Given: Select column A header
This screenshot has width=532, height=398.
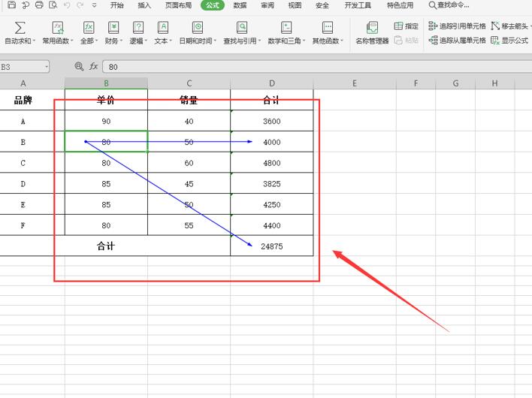Looking at the screenshot, I should click(23, 83).
